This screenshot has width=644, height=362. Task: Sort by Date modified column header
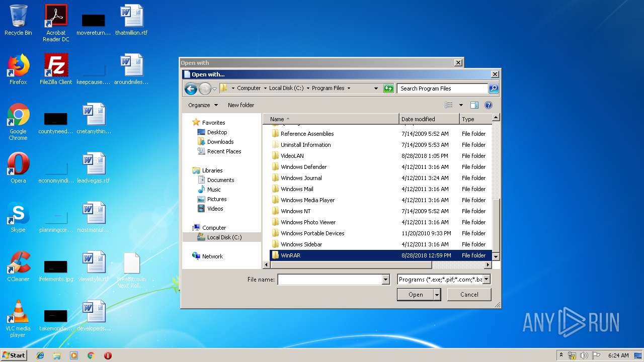429,119
